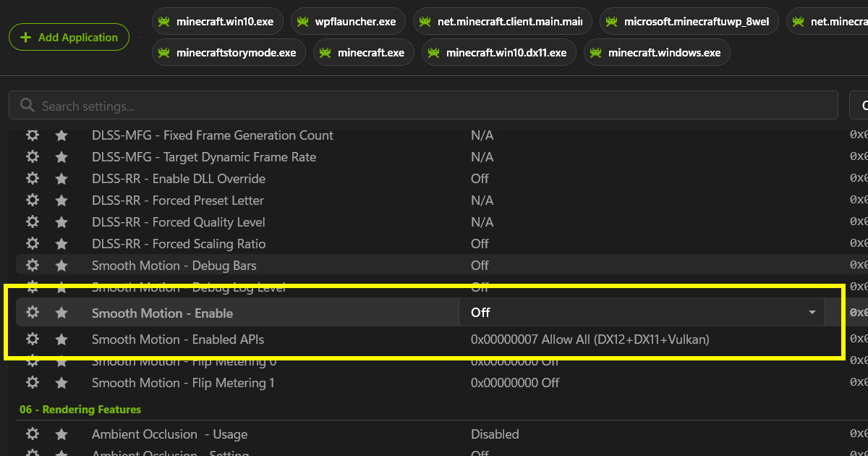The height and width of the screenshot is (456, 868).
Task: Click star icon for Ambient Occlusion - Usage
Action: click(61, 434)
